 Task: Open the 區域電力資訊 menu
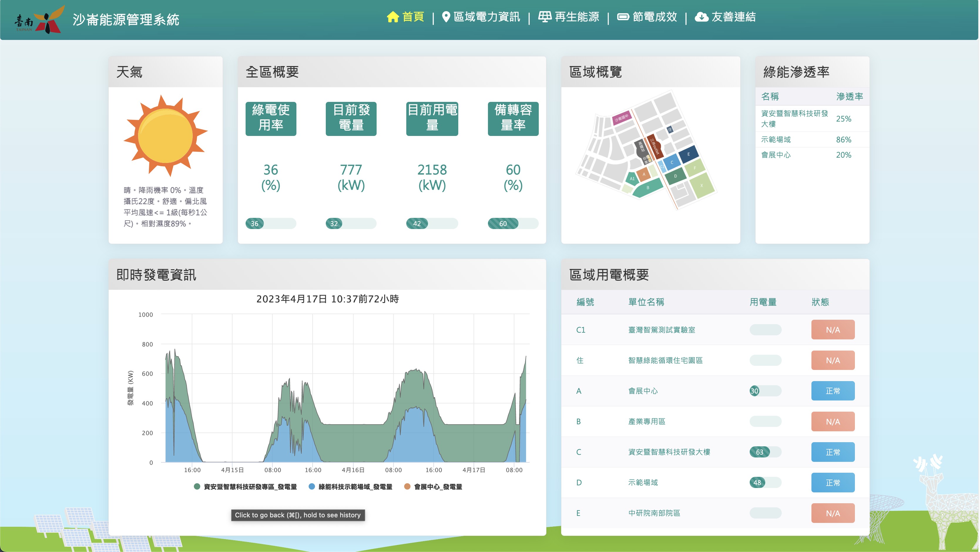(481, 17)
